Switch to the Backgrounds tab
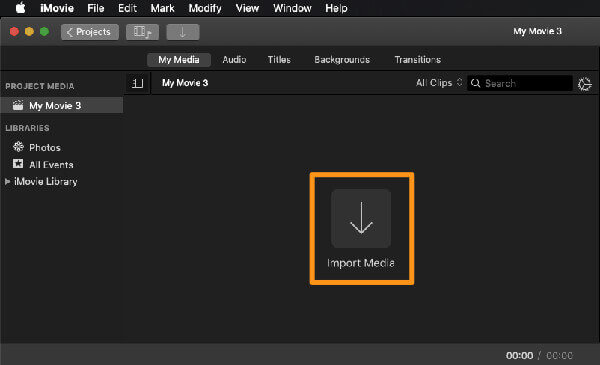600x365 pixels. (342, 60)
